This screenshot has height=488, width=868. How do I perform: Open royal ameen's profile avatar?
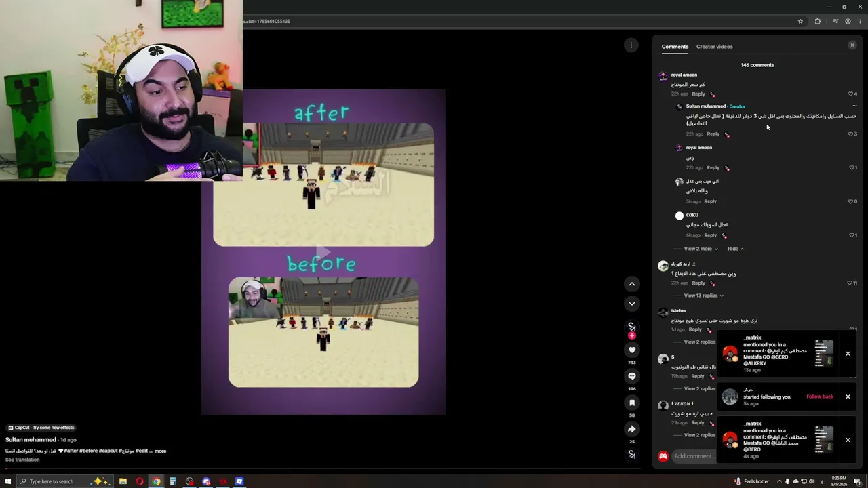point(663,77)
